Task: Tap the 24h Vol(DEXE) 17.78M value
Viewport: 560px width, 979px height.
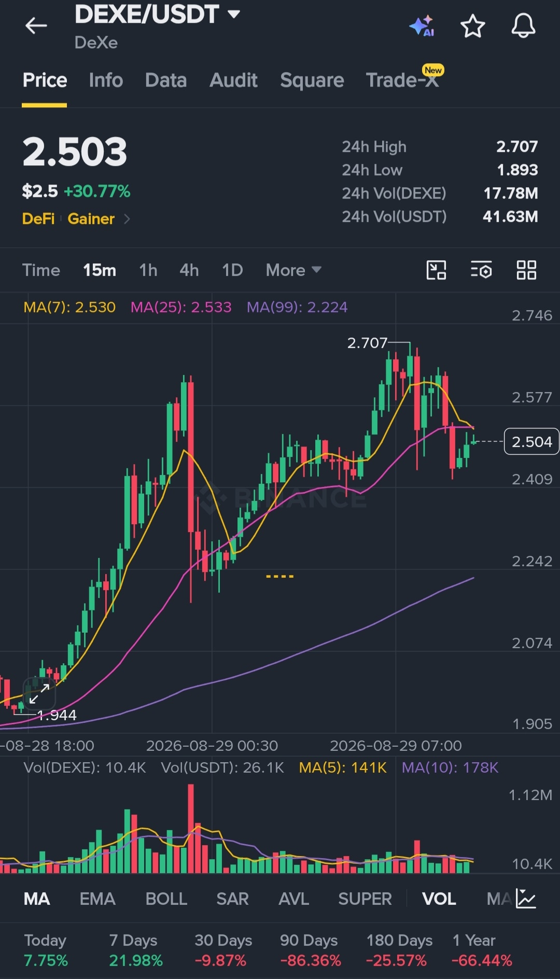Action: click(511, 193)
